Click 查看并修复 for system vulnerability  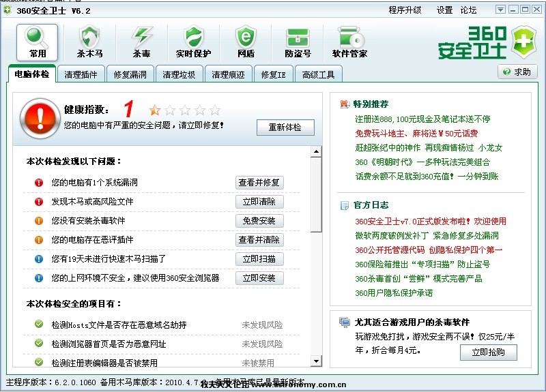point(259,183)
